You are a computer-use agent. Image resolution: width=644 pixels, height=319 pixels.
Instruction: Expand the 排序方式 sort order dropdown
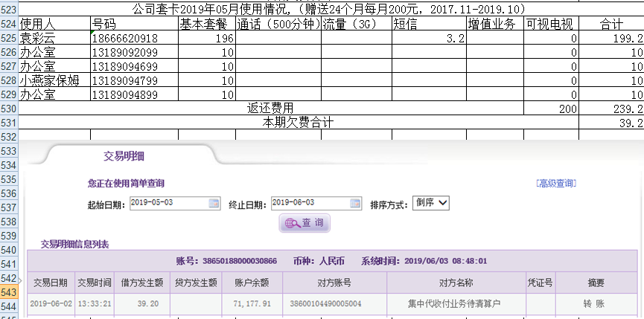pos(431,203)
